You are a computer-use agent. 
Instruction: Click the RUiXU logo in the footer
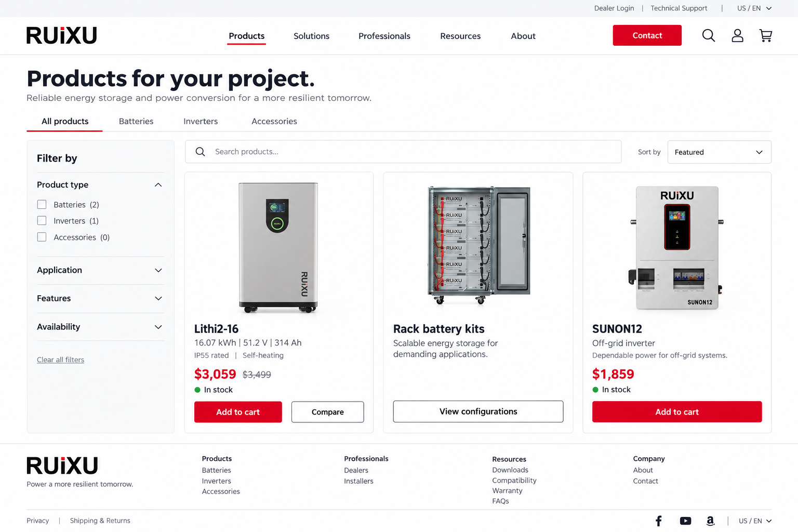pyautogui.click(x=62, y=465)
